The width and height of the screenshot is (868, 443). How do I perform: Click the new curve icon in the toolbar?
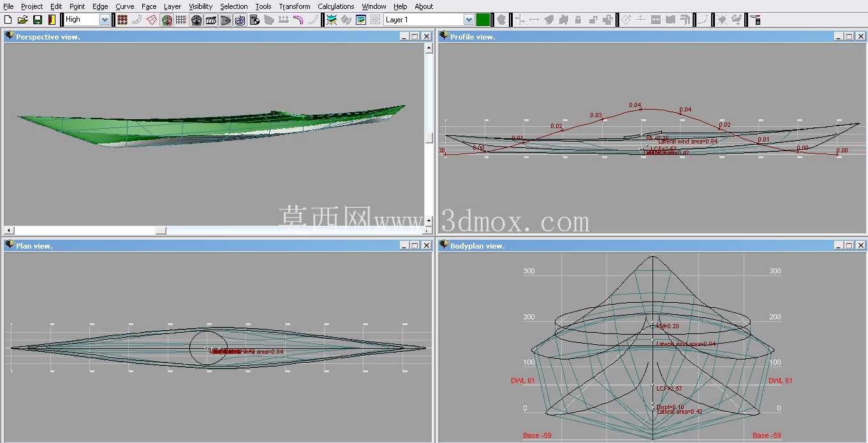(703, 20)
